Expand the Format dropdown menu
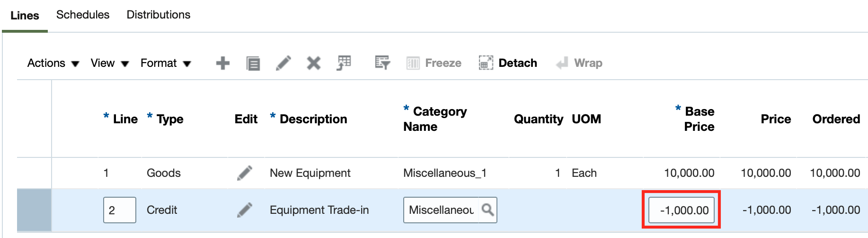The width and height of the screenshot is (868, 238). point(166,63)
